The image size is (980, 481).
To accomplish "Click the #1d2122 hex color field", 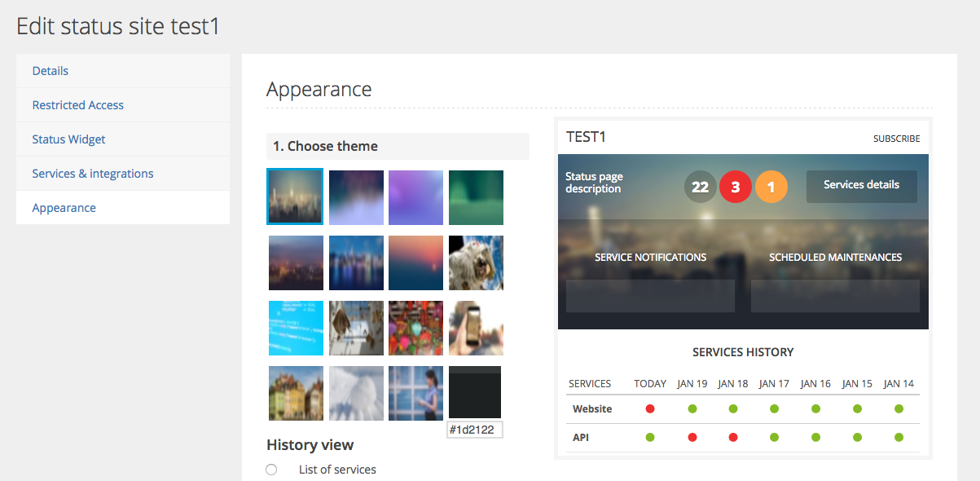I will coord(475,430).
